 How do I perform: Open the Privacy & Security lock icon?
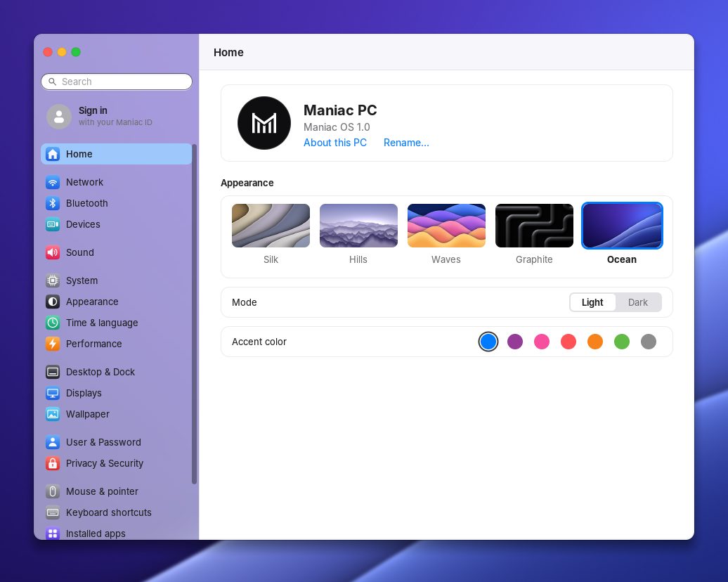(53, 463)
